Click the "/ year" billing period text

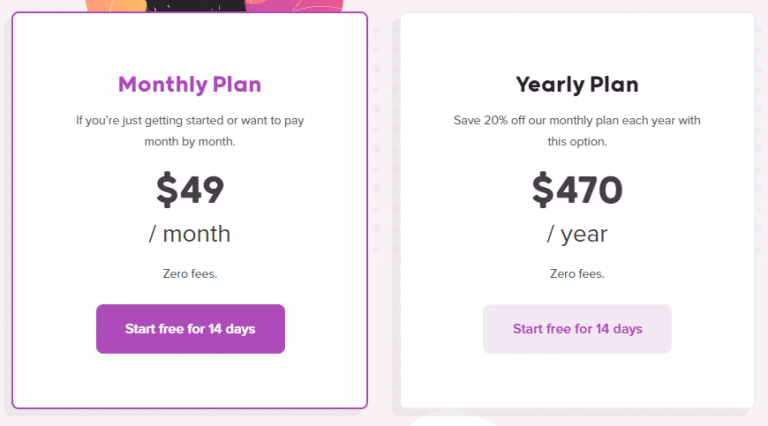click(x=577, y=234)
